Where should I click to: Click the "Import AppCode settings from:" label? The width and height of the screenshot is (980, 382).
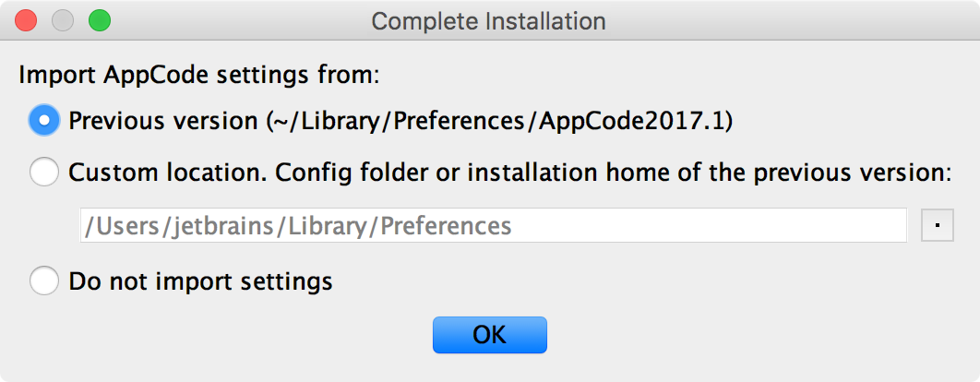(x=198, y=75)
